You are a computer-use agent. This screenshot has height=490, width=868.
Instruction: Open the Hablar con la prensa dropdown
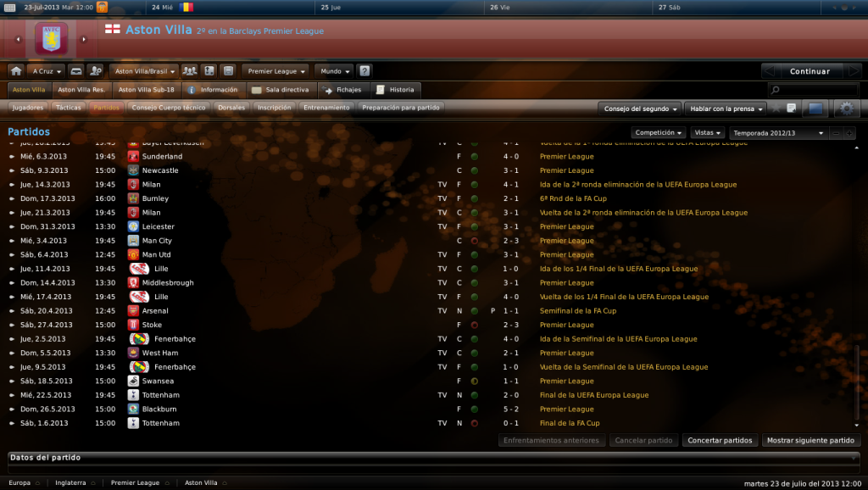726,109
